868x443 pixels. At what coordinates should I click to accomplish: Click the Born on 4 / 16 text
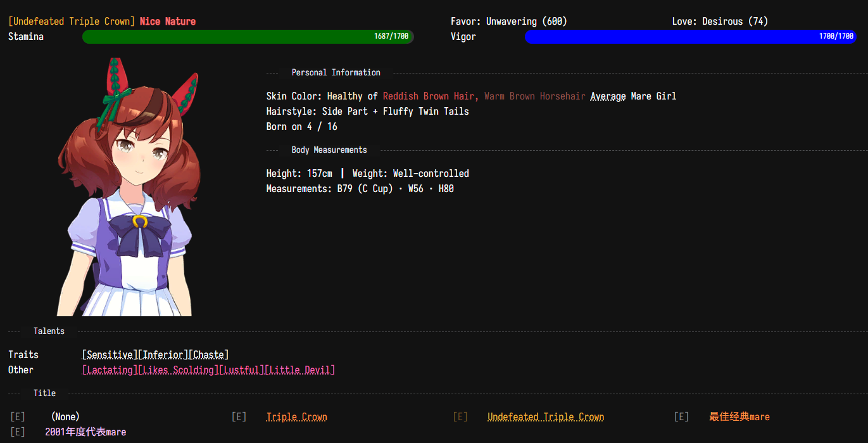pyautogui.click(x=302, y=127)
